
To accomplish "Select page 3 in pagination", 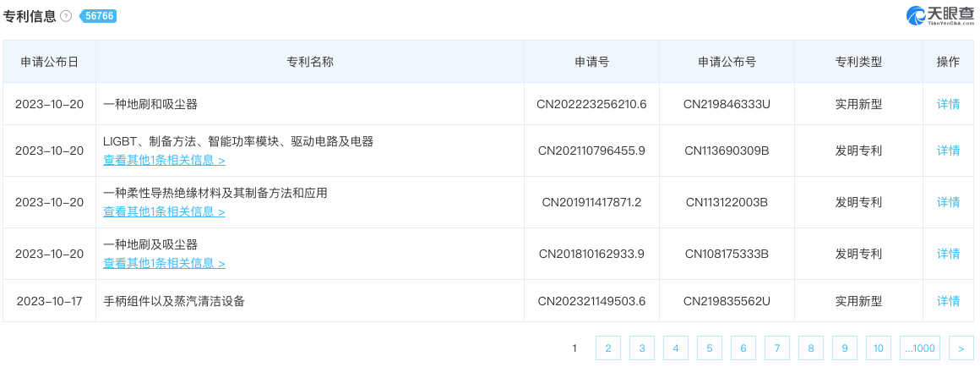I will click(642, 348).
